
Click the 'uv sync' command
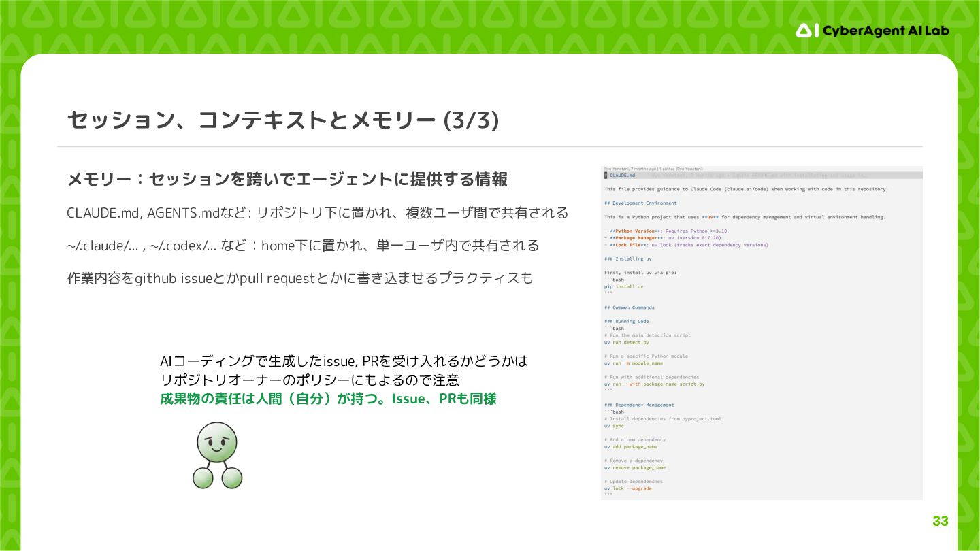coord(614,426)
